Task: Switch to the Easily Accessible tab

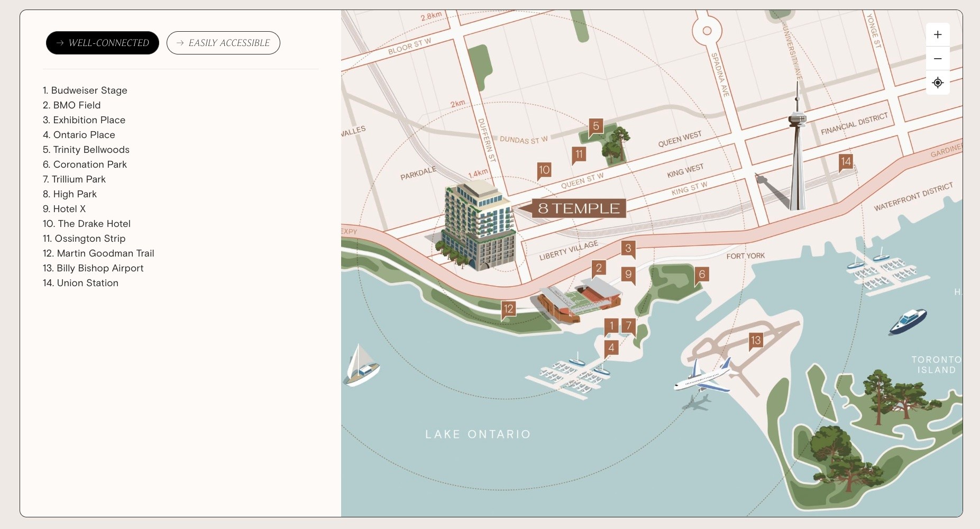Action: coord(223,43)
